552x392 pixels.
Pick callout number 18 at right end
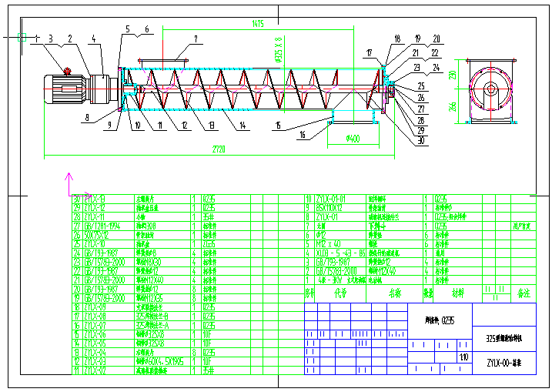pyautogui.click(x=397, y=39)
